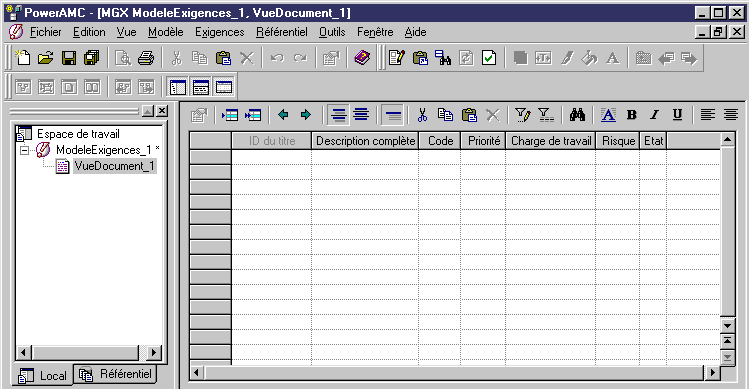Click the Save All stacked disks icon

pos(92,58)
